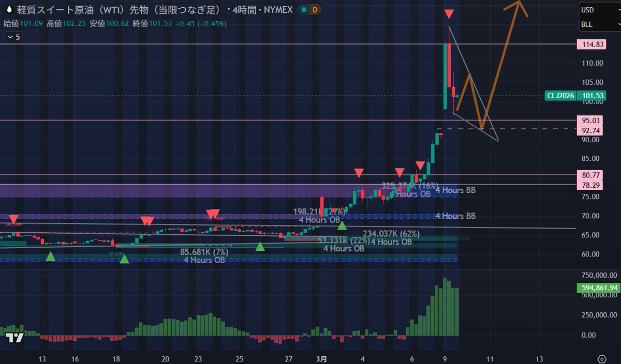Click the 53.131K (22%) order block label
This screenshot has width=621, height=364.
344,241
